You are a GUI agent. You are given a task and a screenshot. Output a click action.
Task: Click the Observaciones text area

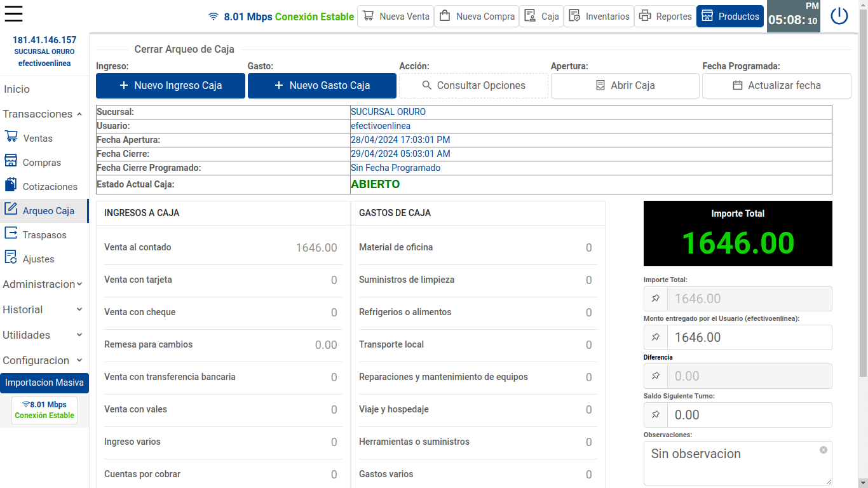click(x=738, y=463)
